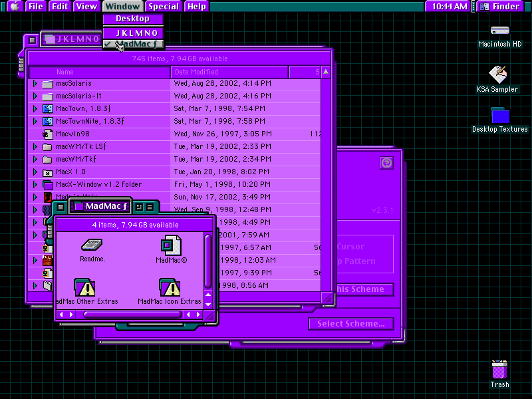The image size is (532, 399).
Task: Click the MacX 1.0 folder icon
Action: click(47, 172)
